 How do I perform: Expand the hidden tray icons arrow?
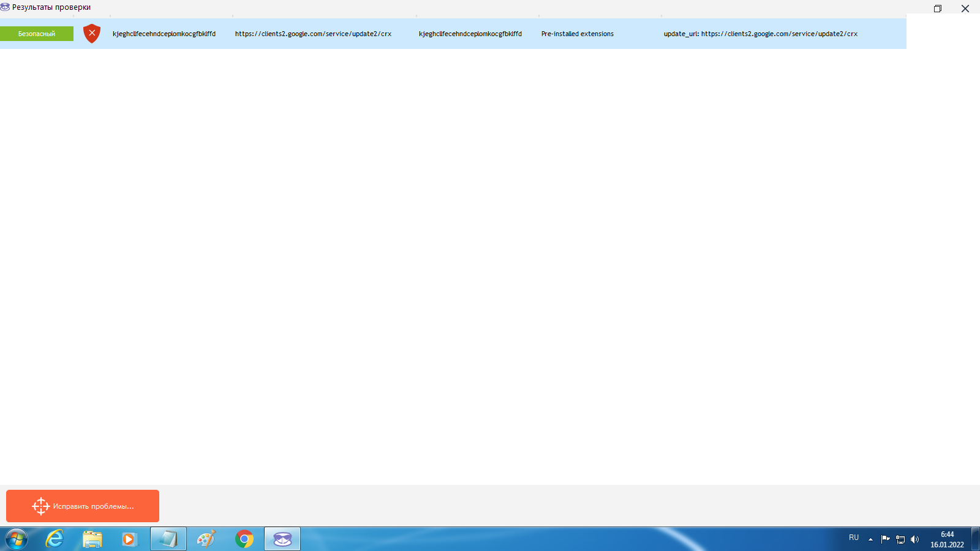click(870, 539)
